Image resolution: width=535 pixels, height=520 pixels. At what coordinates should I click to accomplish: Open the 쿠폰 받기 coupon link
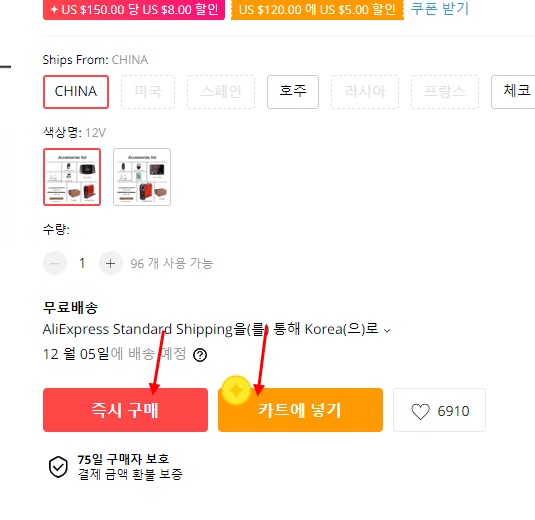point(439,9)
